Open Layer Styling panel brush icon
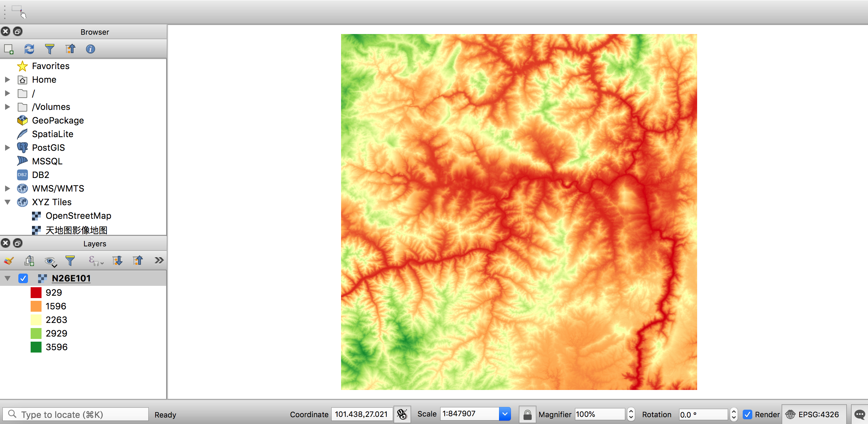 (x=9, y=261)
